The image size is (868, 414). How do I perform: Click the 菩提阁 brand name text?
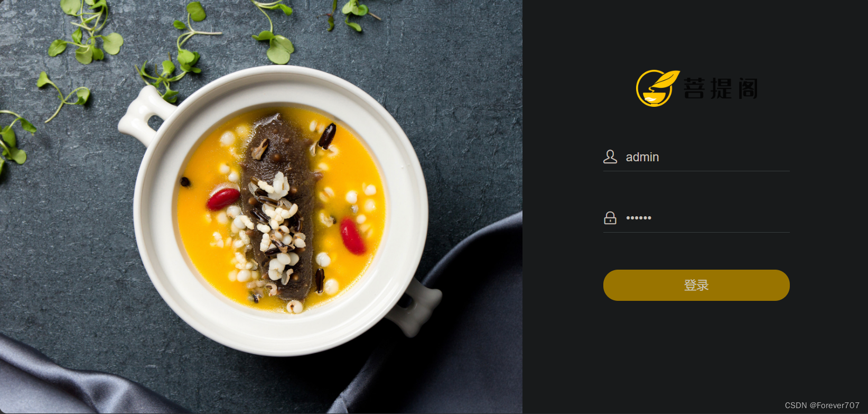[721, 88]
